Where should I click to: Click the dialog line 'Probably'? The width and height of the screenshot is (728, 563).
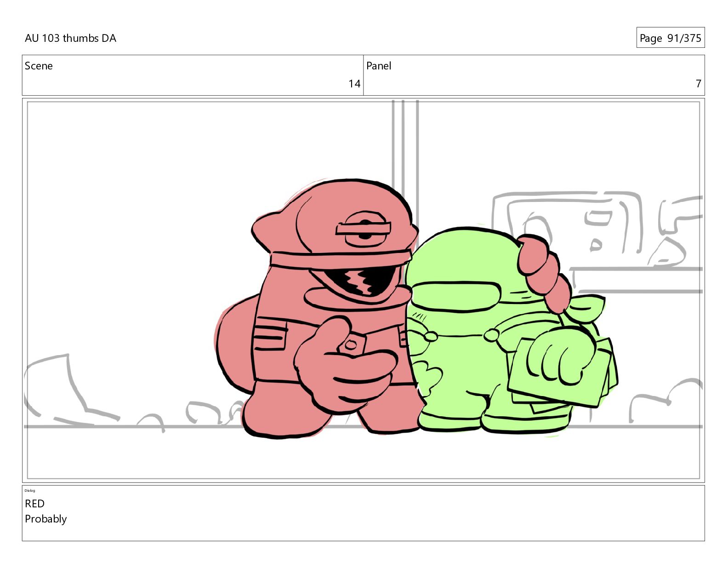click(x=46, y=519)
